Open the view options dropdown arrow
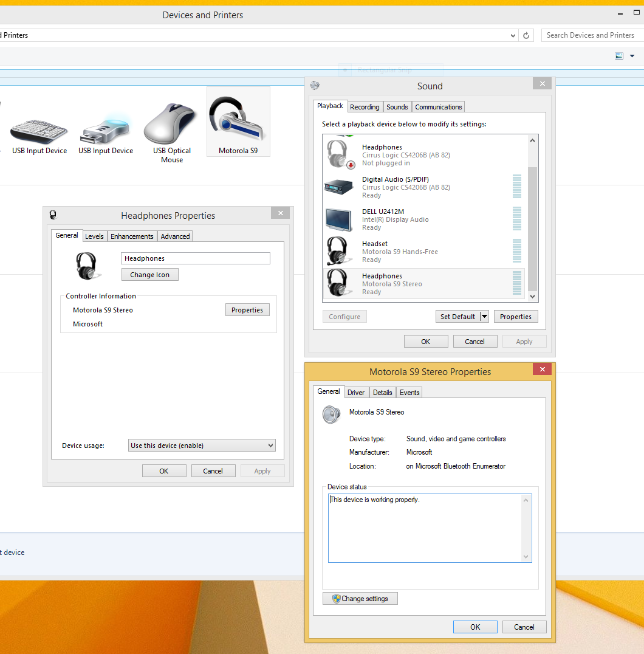The image size is (644, 654). pyautogui.click(x=632, y=56)
